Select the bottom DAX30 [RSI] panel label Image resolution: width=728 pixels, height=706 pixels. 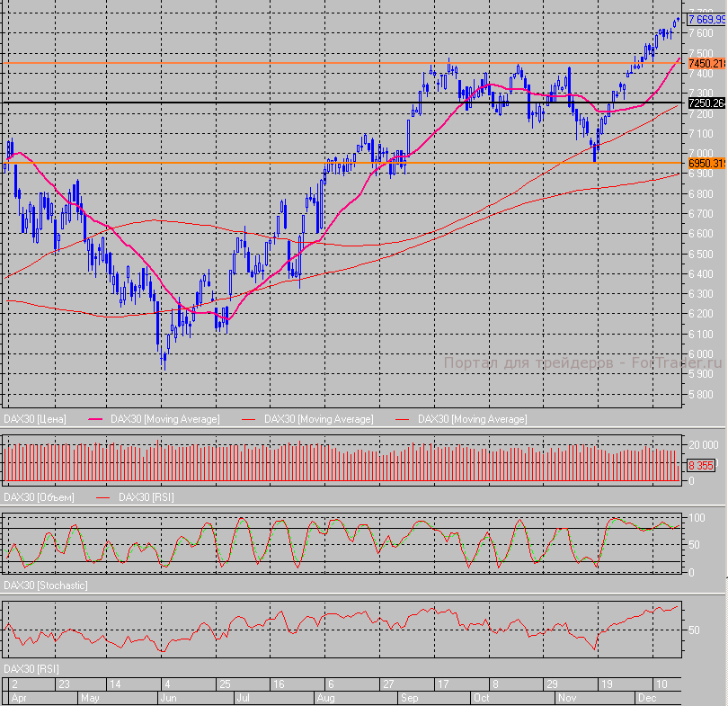[33, 669]
